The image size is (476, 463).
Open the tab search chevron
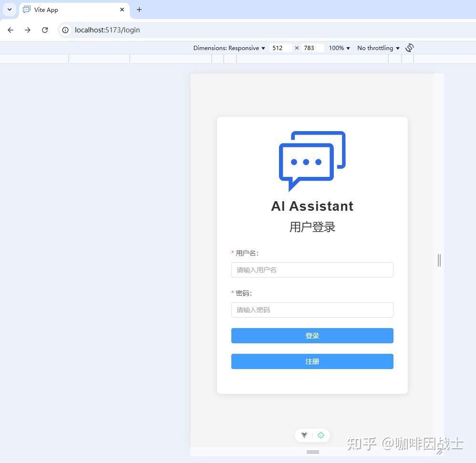(x=9, y=10)
